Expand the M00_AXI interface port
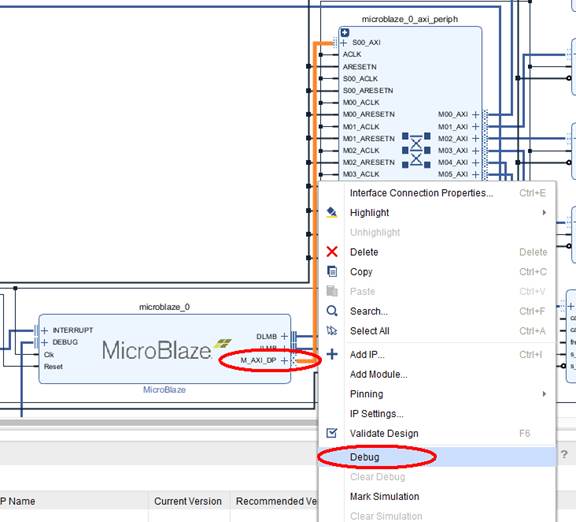 [x=476, y=115]
